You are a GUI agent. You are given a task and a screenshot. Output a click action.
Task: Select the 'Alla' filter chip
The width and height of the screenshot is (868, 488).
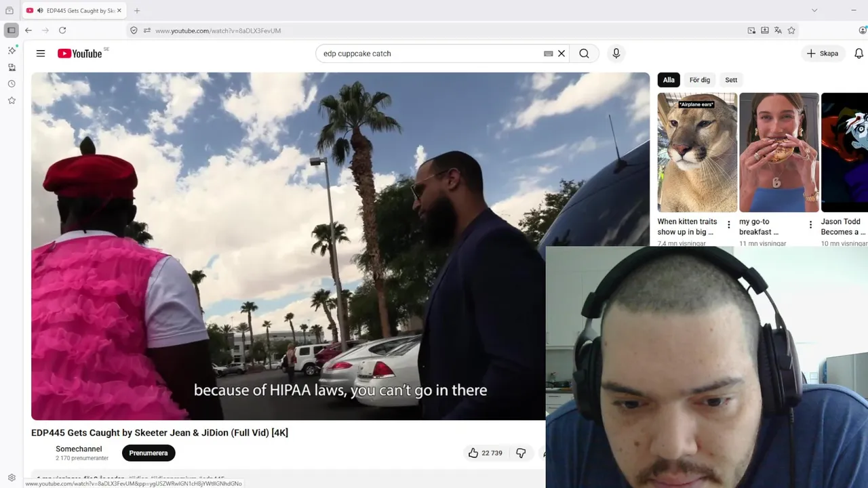point(669,80)
